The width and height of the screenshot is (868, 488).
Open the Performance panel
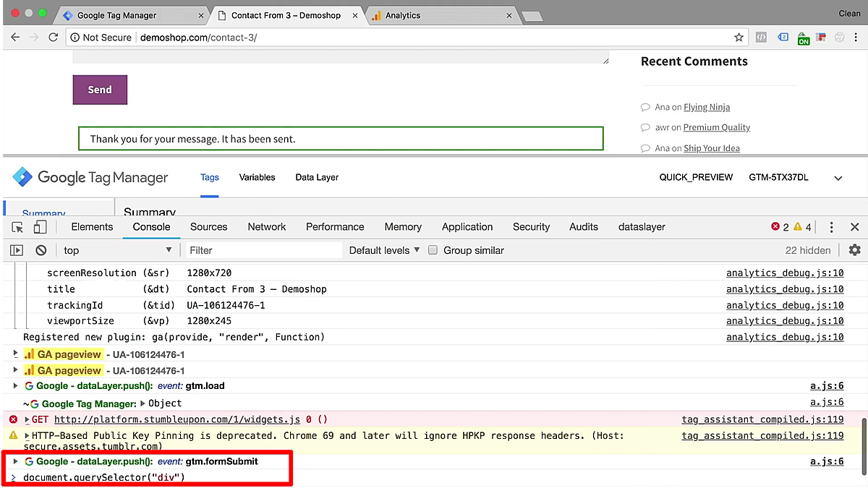(x=335, y=227)
